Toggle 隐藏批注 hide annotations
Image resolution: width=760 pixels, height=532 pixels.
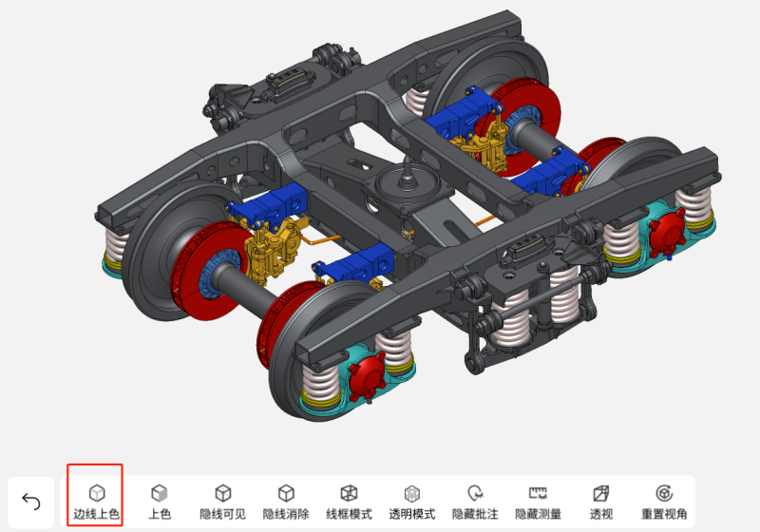pos(475,503)
